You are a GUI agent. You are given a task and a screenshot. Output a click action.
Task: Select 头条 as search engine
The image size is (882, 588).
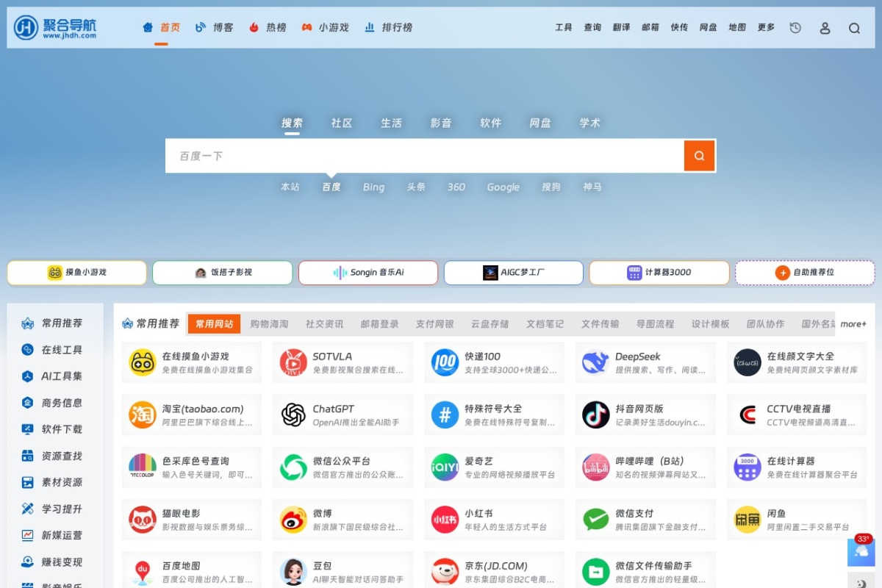pos(416,187)
